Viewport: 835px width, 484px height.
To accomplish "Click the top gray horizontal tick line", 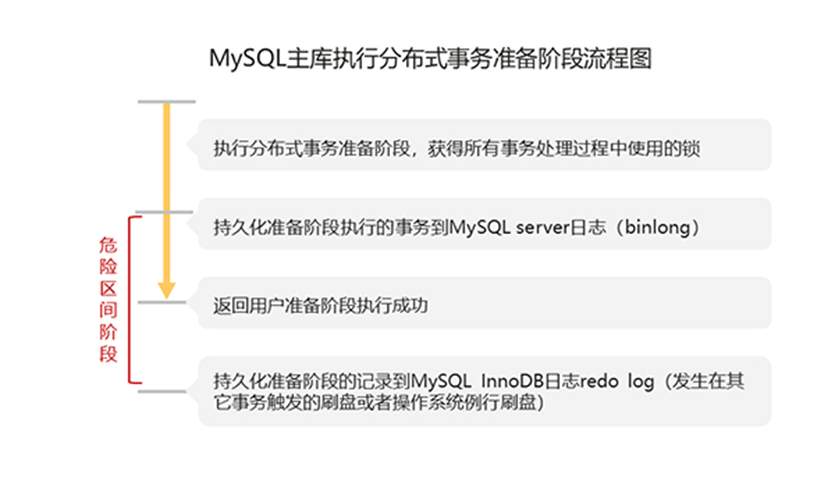I will [167, 101].
